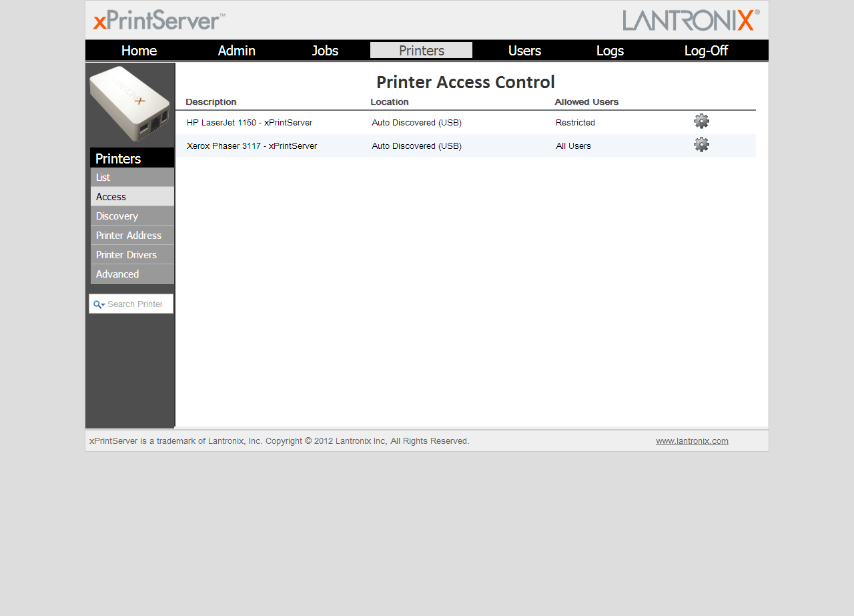Visit the www.lantronix.com link
854x616 pixels.
[692, 441]
